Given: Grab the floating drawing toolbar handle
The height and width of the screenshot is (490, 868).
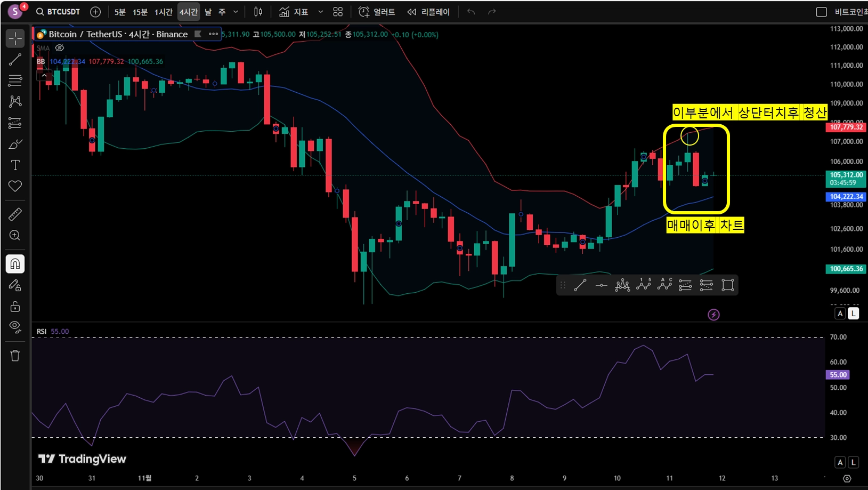Looking at the screenshot, I should click(x=563, y=285).
